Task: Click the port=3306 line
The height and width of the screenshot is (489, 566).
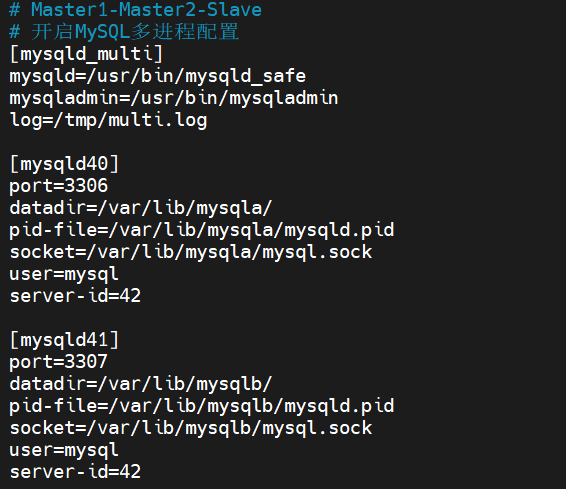Action: click(x=59, y=186)
